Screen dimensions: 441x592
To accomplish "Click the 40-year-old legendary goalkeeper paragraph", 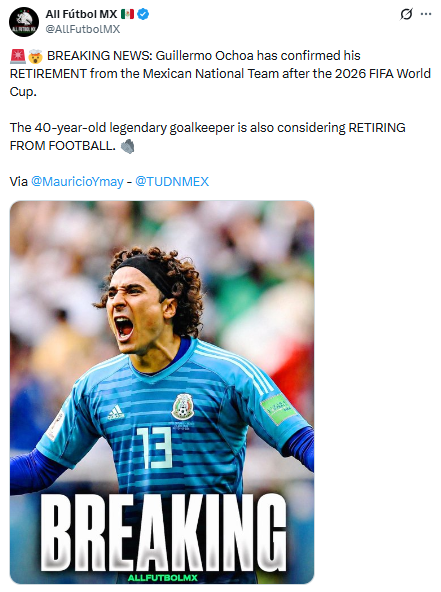I will (x=207, y=137).
